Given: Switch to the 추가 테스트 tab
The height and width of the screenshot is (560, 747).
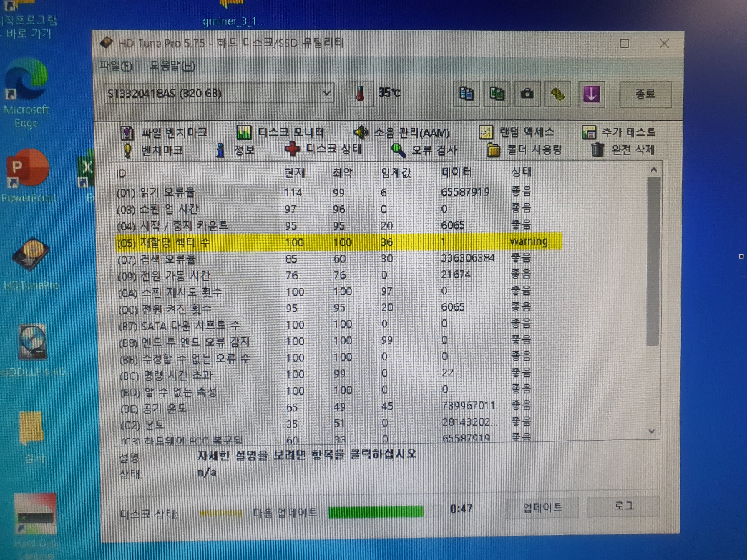Looking at the screenshot, I should coord(619,132).
